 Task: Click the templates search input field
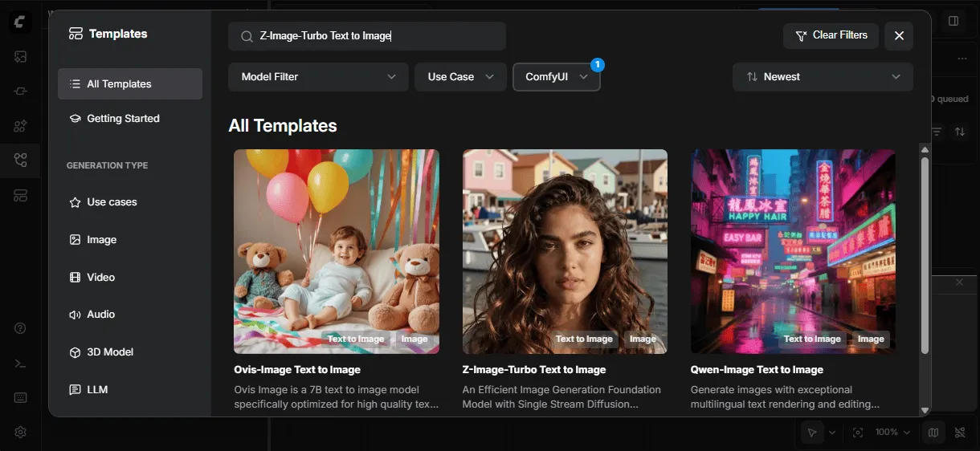click(x=367, y=36)
